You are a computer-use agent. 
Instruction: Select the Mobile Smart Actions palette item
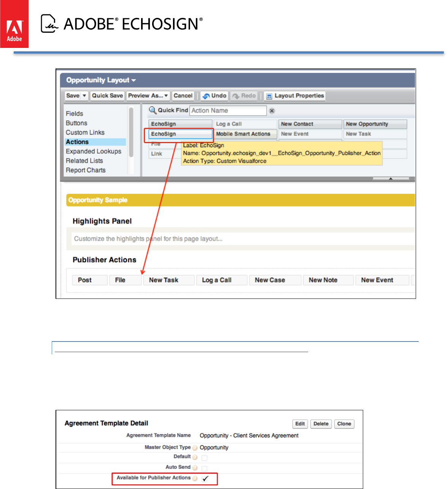point(245,134)
